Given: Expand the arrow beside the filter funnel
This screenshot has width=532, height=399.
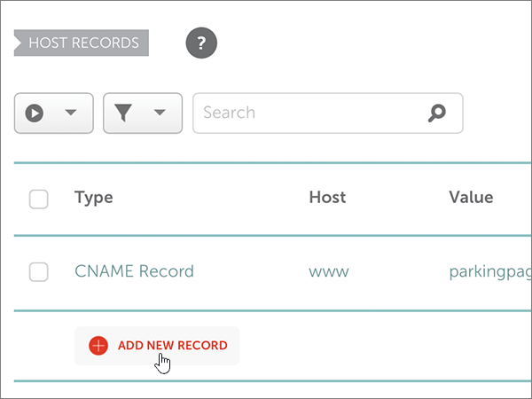Looking at the screenshot, I should tap(160, 113).
